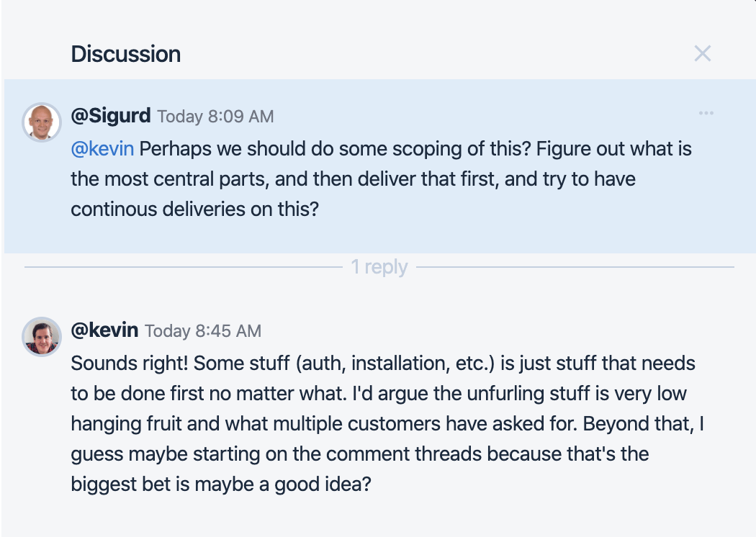Viewport: 756px width, 537px height.
Task: Click the line ending 'continous deliveries on this?'
Action: [x=194, y=209]
